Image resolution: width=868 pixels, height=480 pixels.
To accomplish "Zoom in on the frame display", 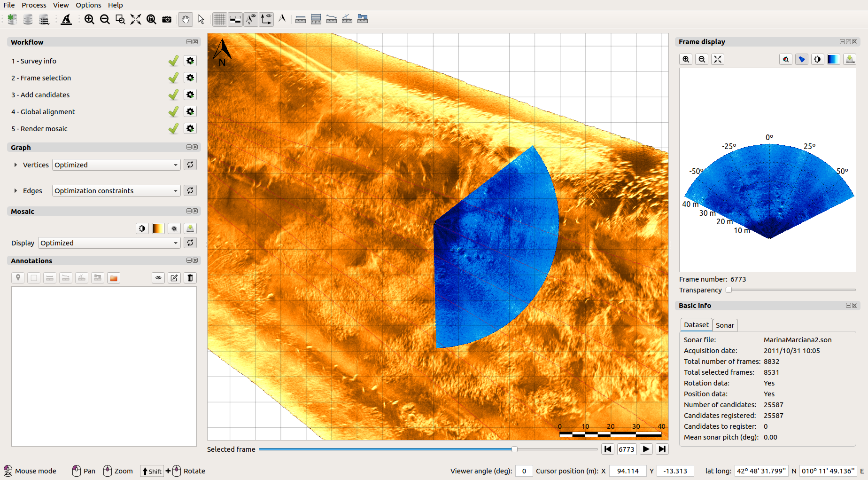I will pos(686,59).
